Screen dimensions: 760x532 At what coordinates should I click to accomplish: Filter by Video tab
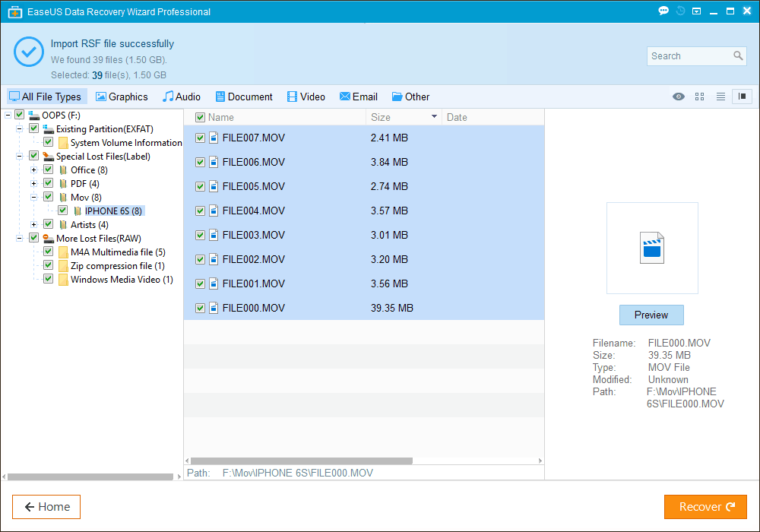tap(306, 97)
